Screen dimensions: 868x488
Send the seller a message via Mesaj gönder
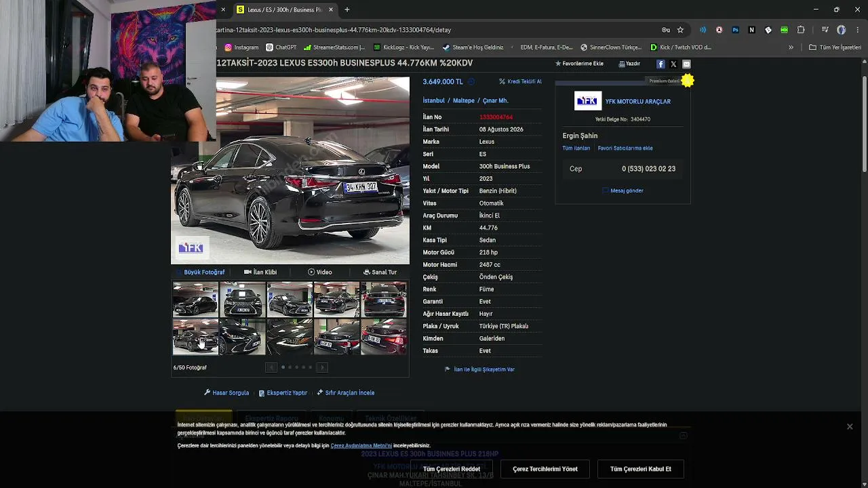point(623,190)
